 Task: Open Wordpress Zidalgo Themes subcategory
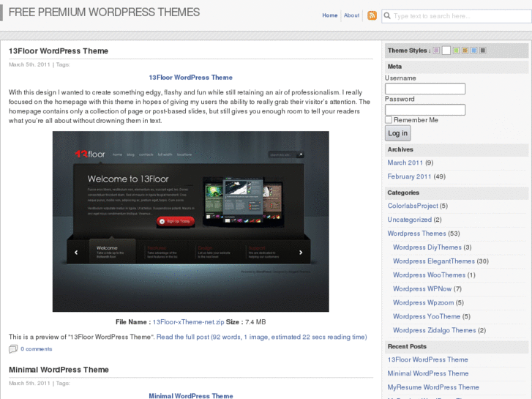434,330
